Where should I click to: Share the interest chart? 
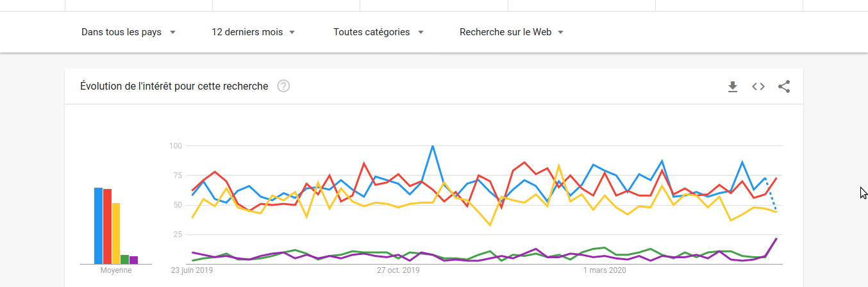(x=783, y=86)
